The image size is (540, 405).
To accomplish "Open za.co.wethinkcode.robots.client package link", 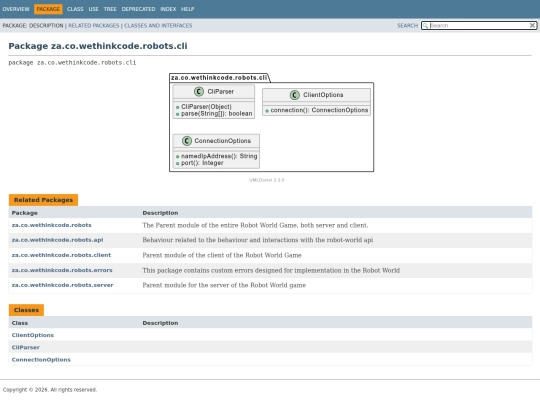I will [x=61, y=255].
